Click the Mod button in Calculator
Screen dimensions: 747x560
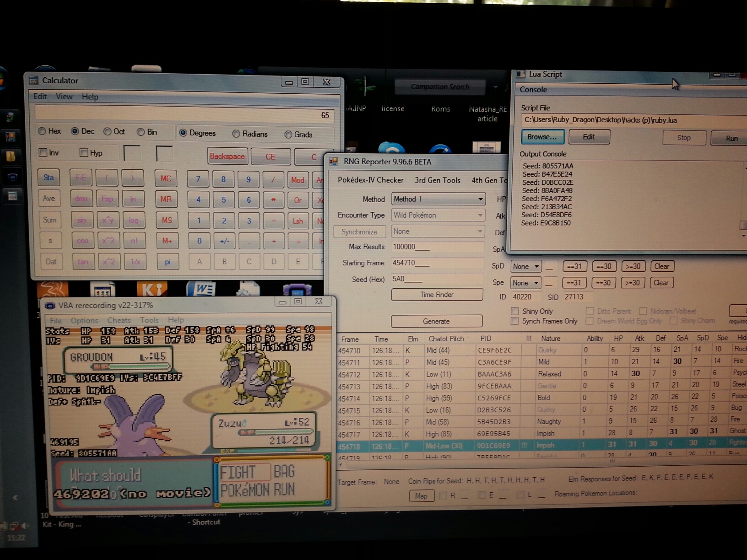click(298, 180)
